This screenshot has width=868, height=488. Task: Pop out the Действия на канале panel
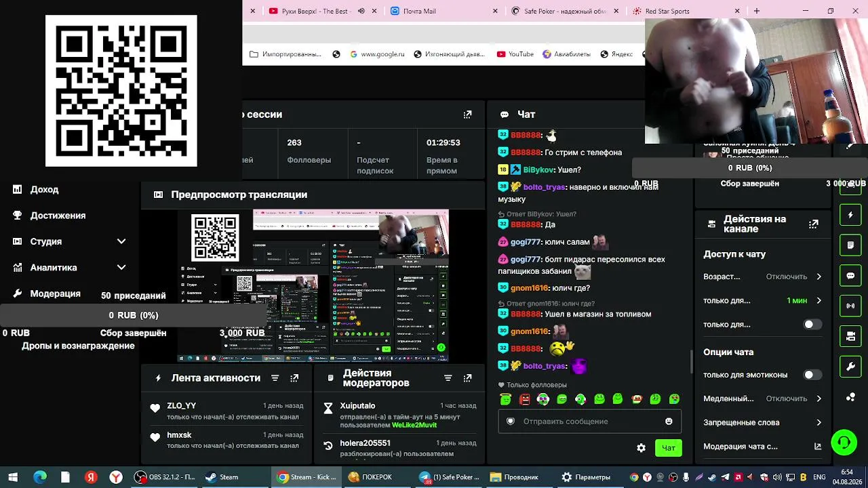(x=814, y=224)
